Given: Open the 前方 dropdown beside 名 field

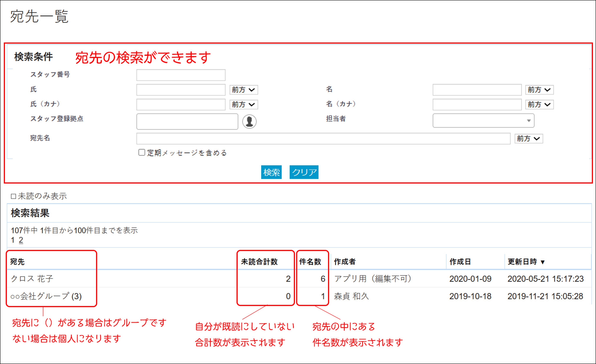Looking at the screenshot, I should (539, 90).
